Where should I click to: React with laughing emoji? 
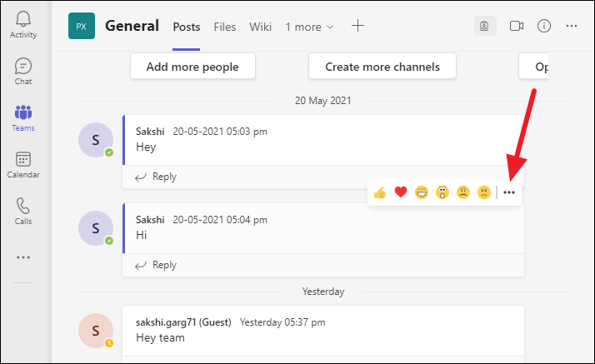(x=422, y=192)
